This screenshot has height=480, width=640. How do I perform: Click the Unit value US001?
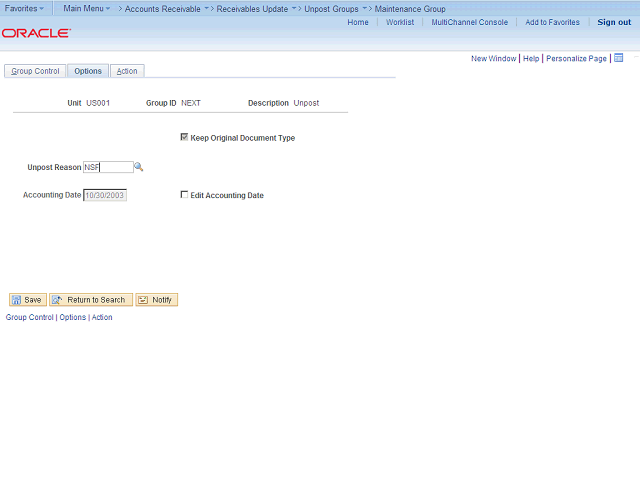coord(98,103)
